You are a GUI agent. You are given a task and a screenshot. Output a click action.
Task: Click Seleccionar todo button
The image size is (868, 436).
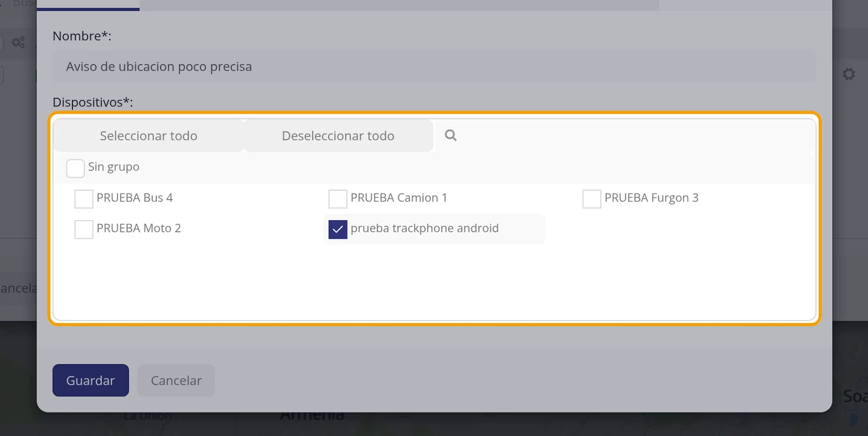pyautogui.click(x=148, y=136)
